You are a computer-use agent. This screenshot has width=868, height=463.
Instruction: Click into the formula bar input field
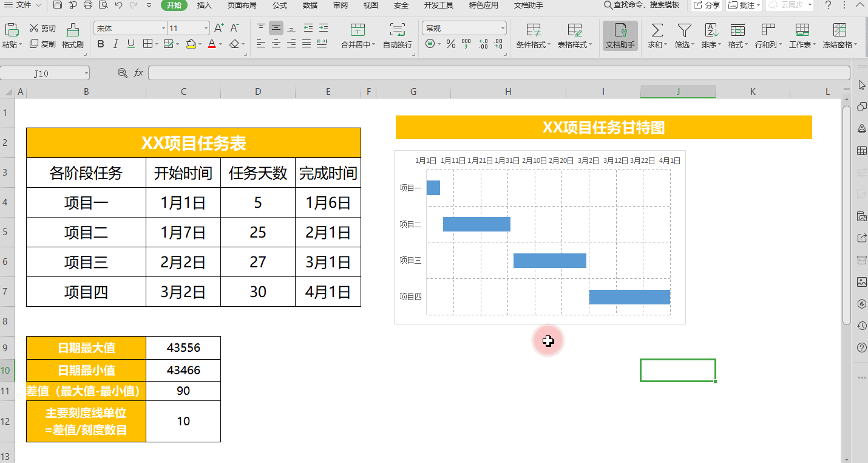click(499, 73)
